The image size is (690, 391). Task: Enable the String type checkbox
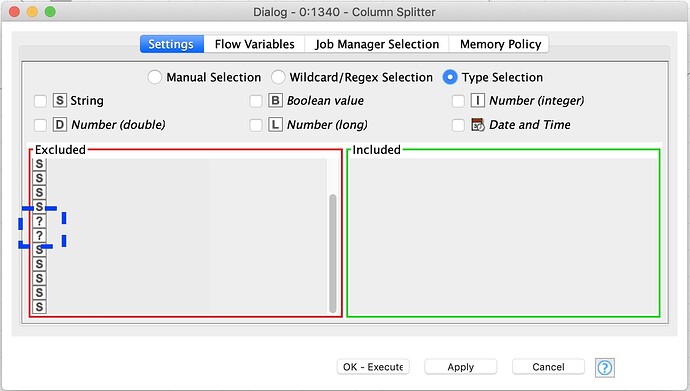tap(40, 101)
